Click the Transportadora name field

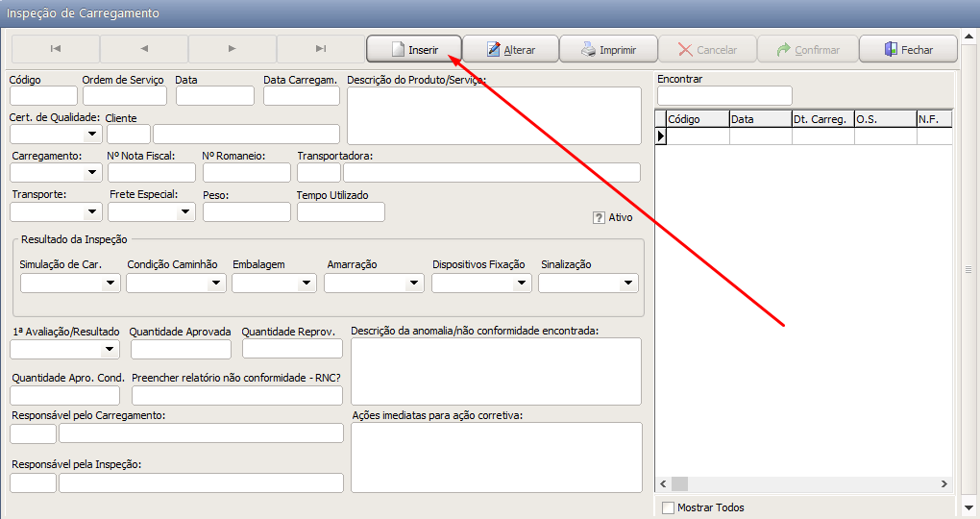[492, 173]
